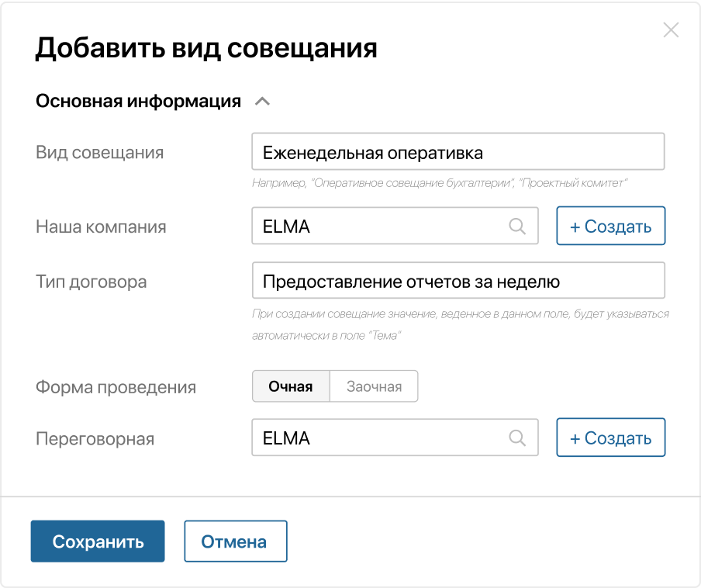Click the search icon in Переговорная field

(518, 437)
